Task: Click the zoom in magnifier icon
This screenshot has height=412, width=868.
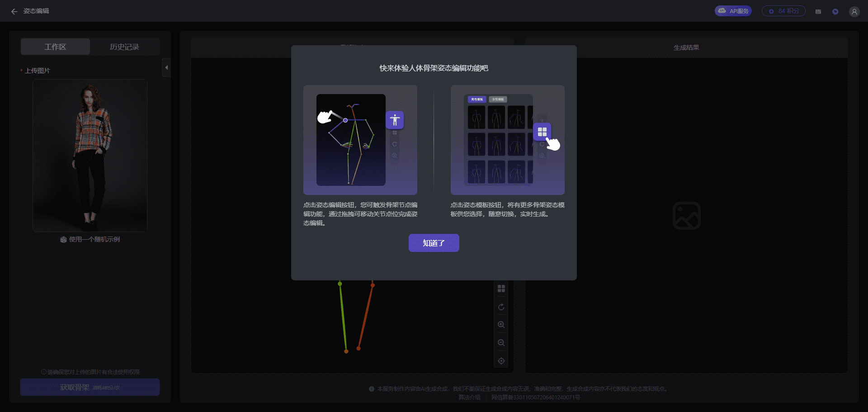Action: 501,325
